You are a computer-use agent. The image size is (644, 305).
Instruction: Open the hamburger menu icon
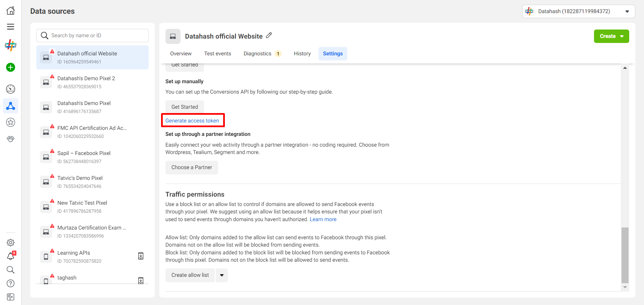[x=11, y=27]
